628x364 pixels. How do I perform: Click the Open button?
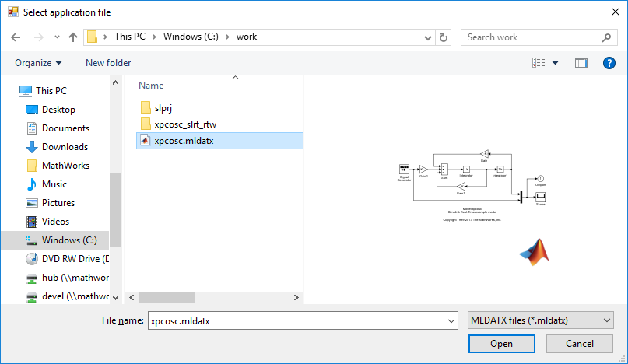pyautogui.click(x=501, y=344)
